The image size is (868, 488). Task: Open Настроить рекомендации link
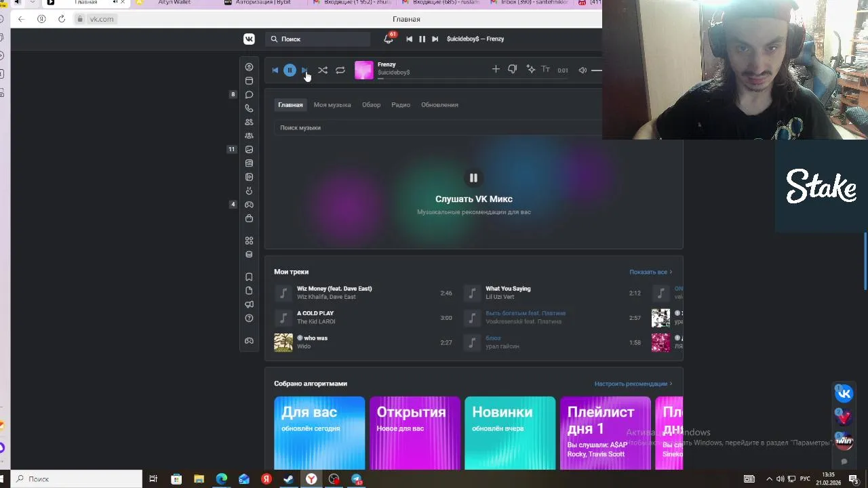click(x=633, y=384)
